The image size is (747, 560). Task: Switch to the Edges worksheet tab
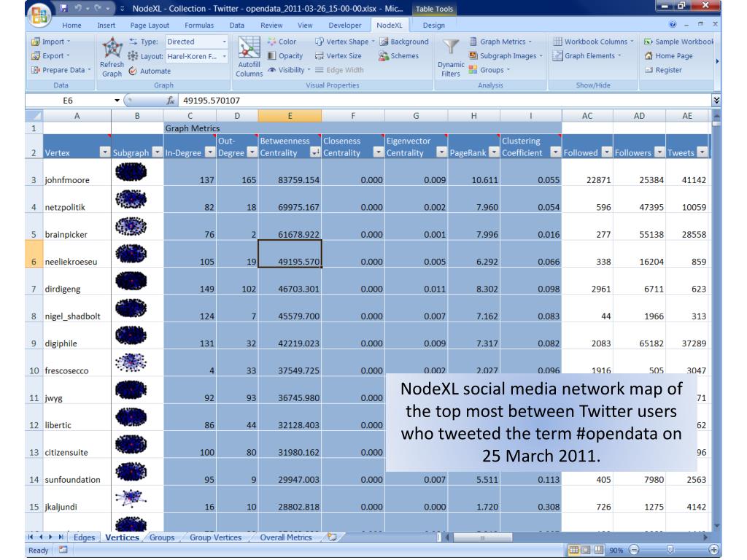(x=85, y=537)
